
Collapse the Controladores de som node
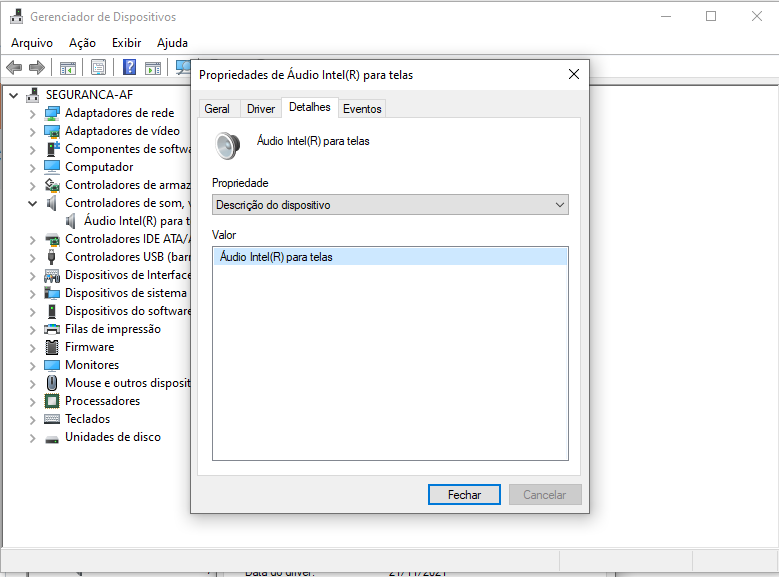pos(32,203)
